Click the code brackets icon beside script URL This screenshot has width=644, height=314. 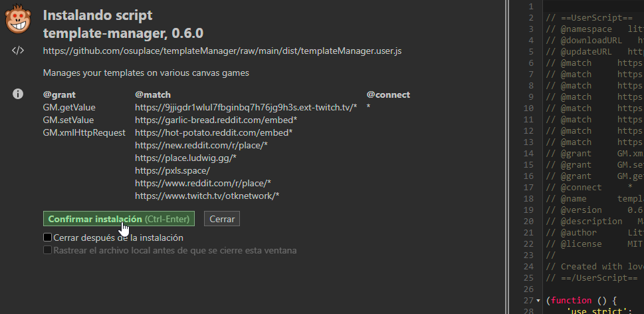pos(18,51)
